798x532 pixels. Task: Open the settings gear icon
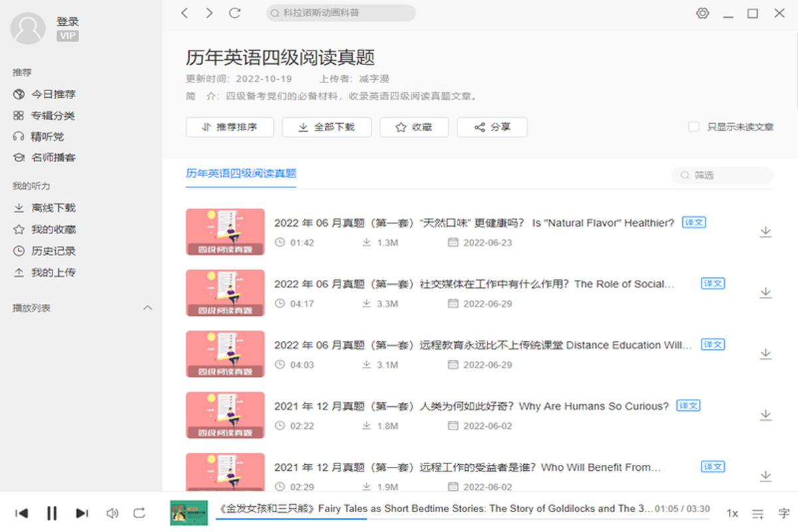click(x=703, y=13)
